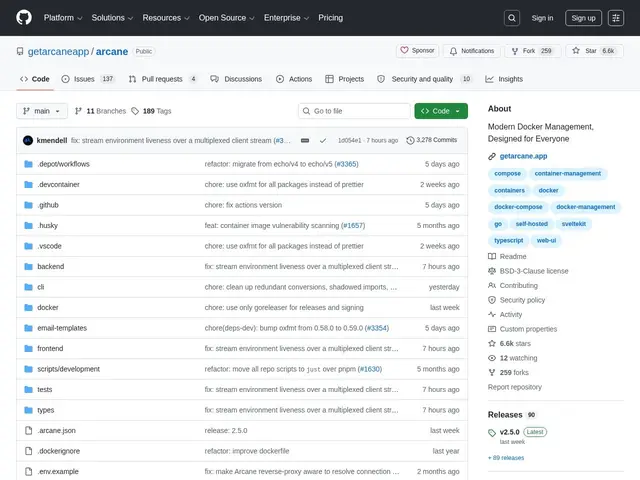
Task: Open kmendell's avatar image
Action: click(x=28, y=140)
